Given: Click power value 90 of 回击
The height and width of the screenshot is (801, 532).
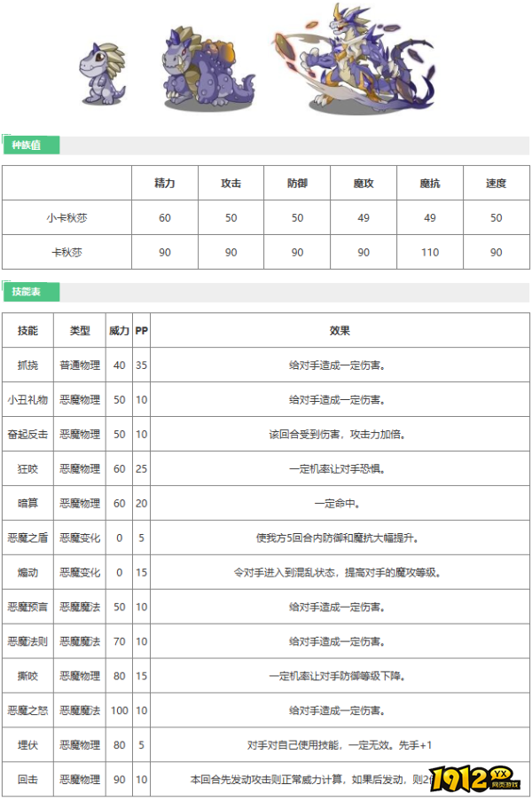Looking at the screenshot, I should [119, 780].
